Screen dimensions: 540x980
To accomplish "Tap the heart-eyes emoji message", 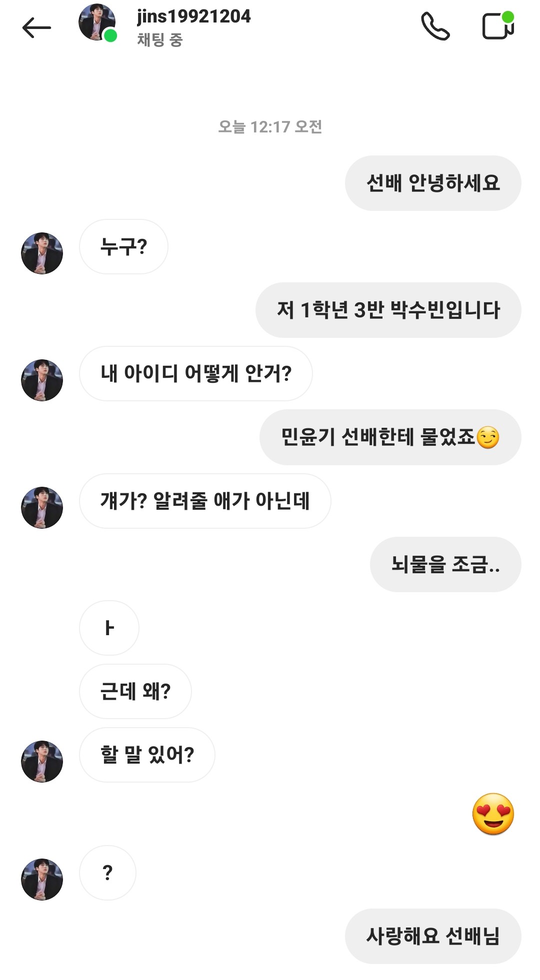I will tap(493, 814).
